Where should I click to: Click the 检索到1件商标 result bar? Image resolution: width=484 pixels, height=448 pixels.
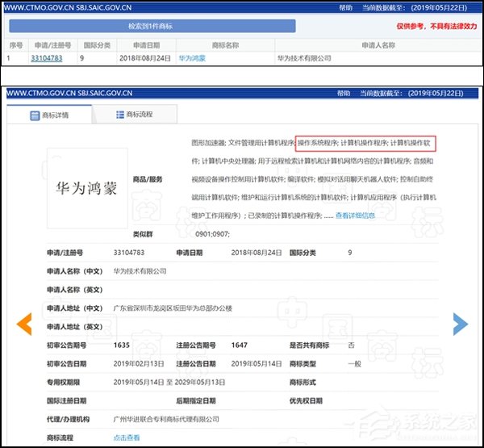(152, 26)
